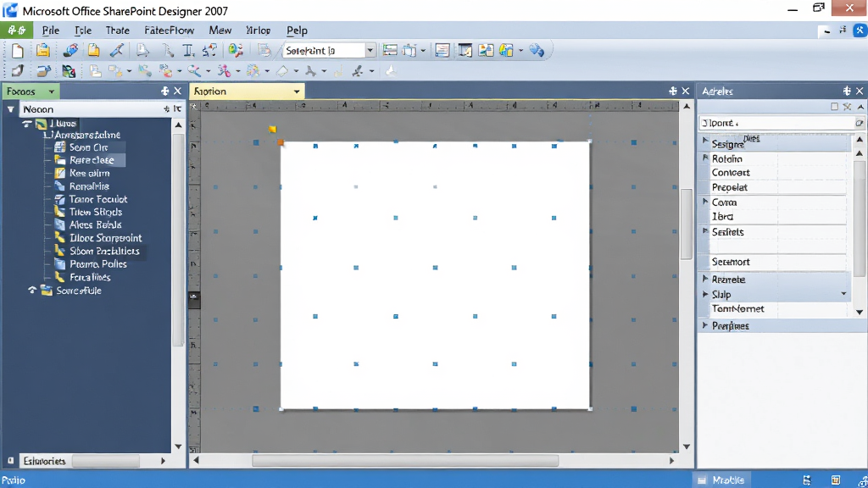Click the diamond eraser shape icon

pyautogui.click(x=282, y=71)
